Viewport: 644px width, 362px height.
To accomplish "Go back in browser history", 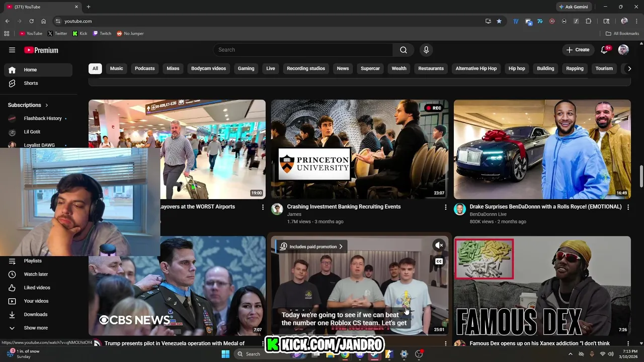I will 7,21.
